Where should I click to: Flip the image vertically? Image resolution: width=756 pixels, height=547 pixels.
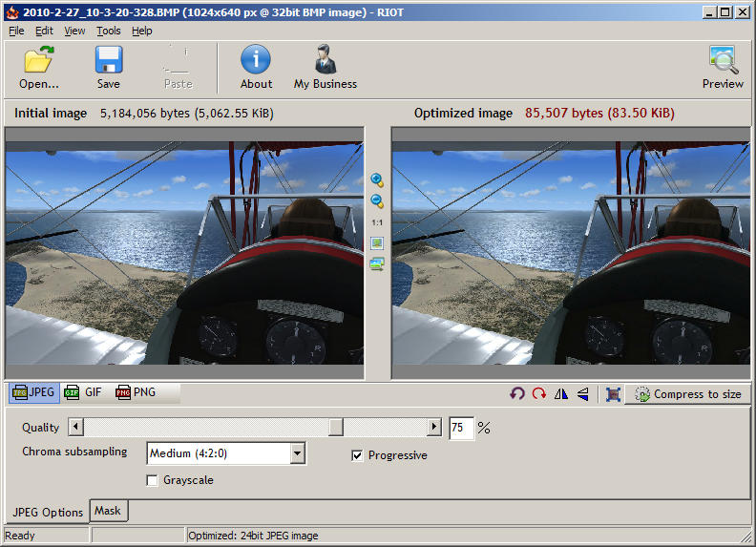click(x=582, y=393)
